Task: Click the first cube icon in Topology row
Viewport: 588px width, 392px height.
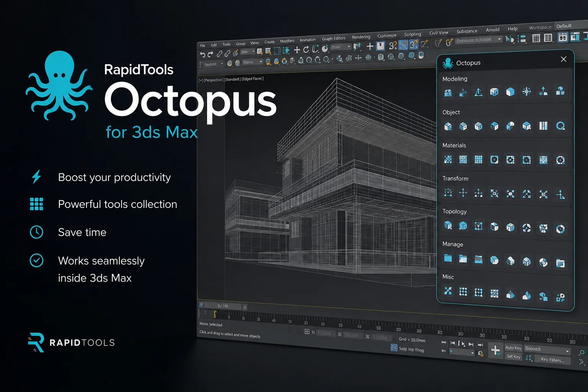Action: click(448, 225)
